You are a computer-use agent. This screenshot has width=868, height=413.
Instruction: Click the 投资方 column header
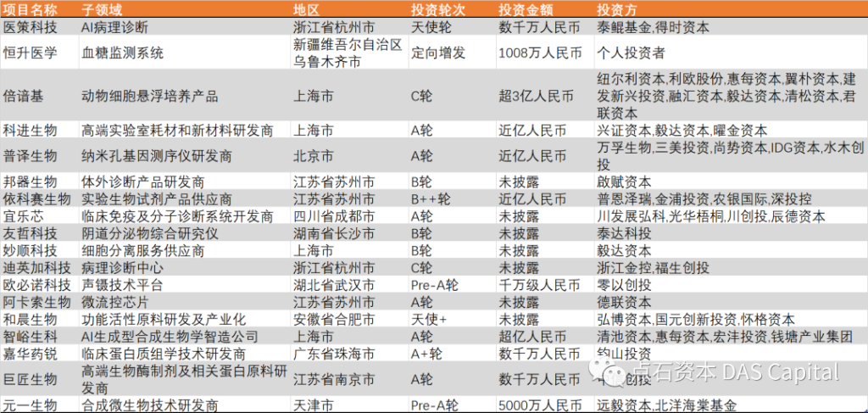tap(732, 8)
